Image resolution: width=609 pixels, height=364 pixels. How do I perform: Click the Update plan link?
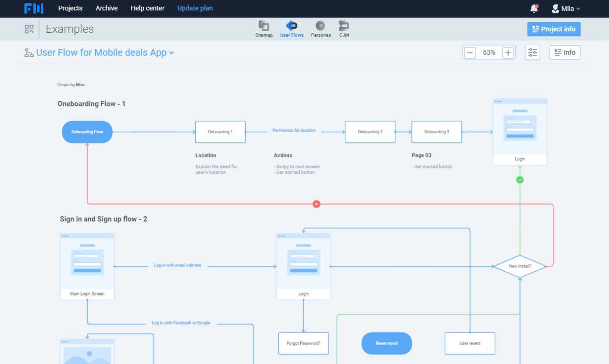[195, 8]
